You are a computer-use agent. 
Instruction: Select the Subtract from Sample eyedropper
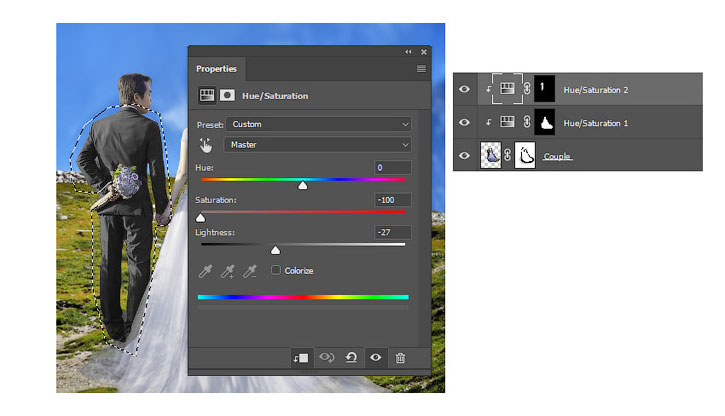pos(250,271)
